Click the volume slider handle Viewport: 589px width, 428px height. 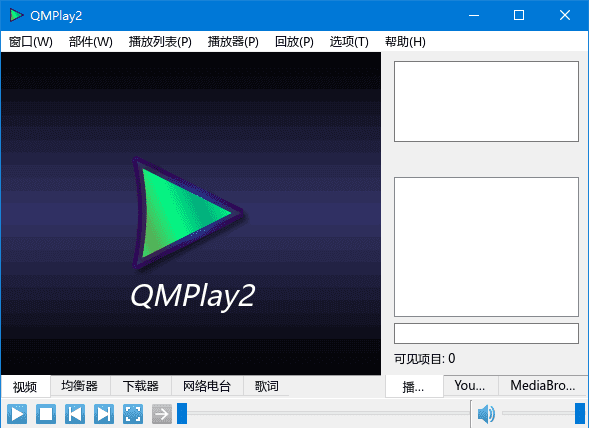coord(580,413)
